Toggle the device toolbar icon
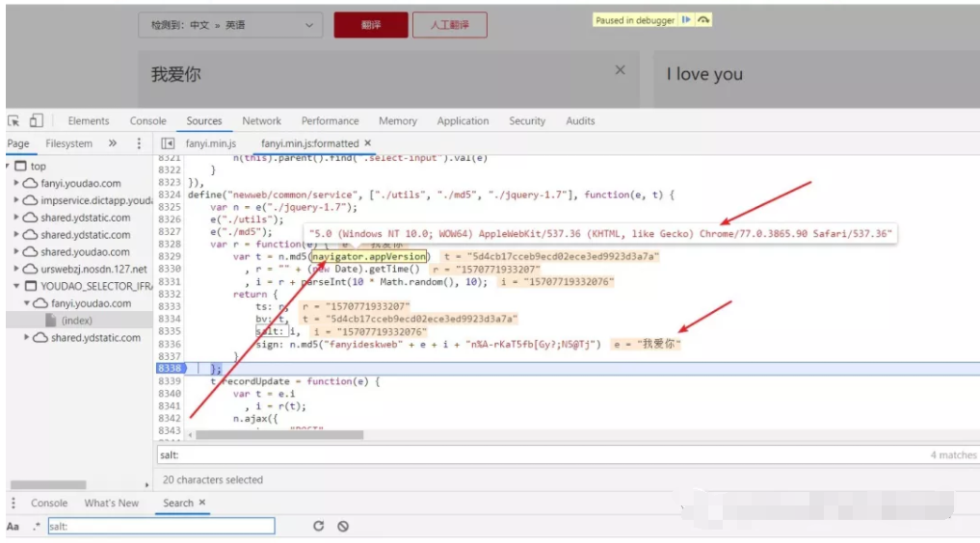This screenshot has width=980, height=543. (x=36, y=121)
